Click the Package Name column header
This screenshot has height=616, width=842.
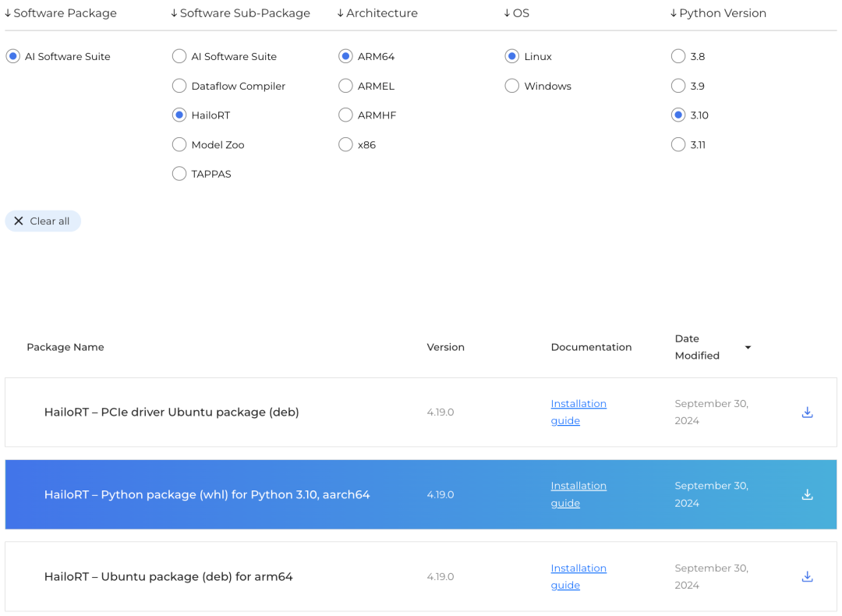pos(65,347)
